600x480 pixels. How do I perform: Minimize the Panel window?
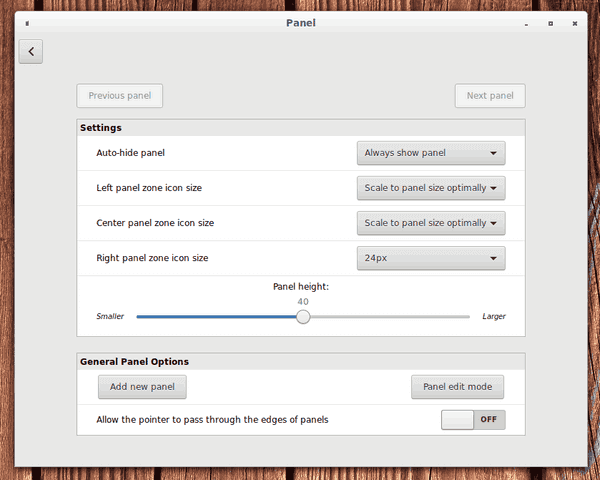coord(526,24)
